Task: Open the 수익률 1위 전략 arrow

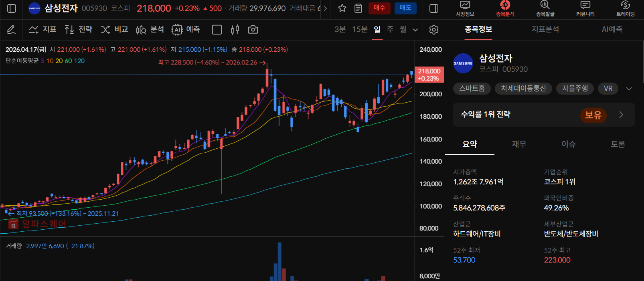Action: (x=621, y=115)
